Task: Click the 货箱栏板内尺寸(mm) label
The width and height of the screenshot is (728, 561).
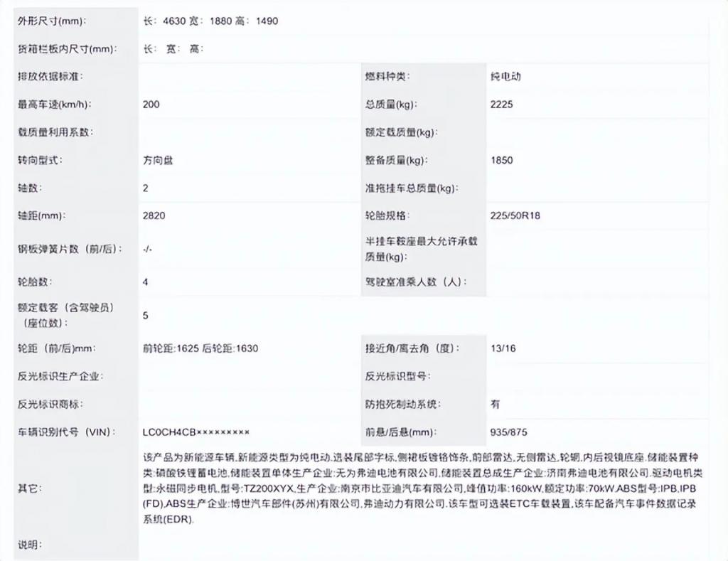Action: pyautogui.click(x=68, y=49)
